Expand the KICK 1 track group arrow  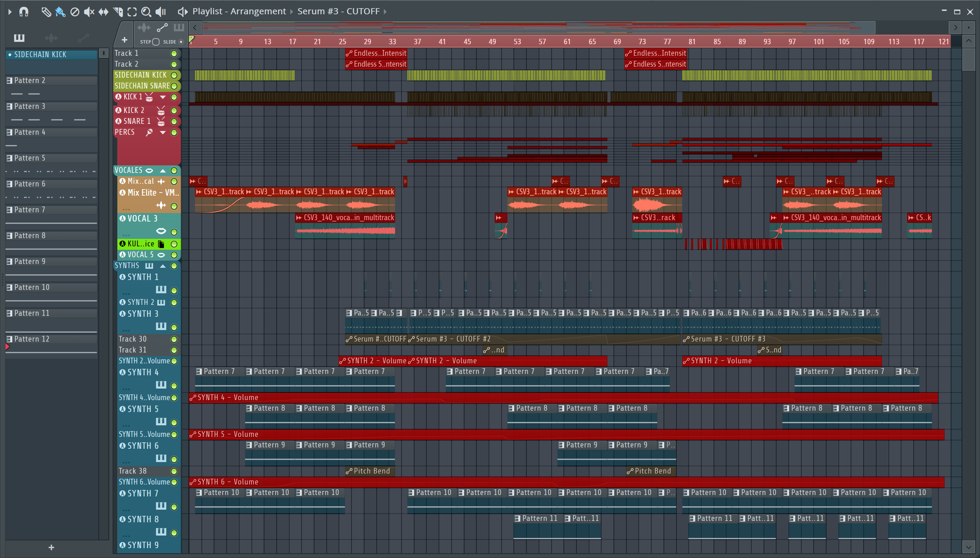click(x=163, y=97)
